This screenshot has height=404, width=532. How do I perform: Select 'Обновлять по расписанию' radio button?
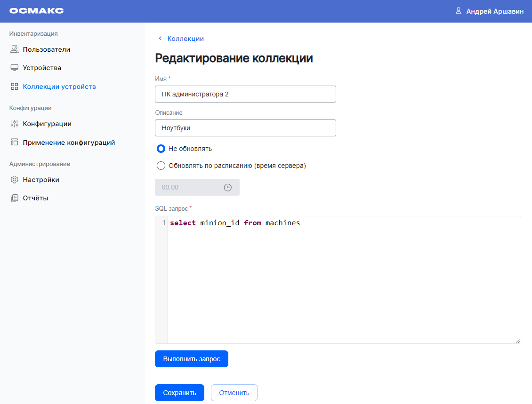[161, 166]
